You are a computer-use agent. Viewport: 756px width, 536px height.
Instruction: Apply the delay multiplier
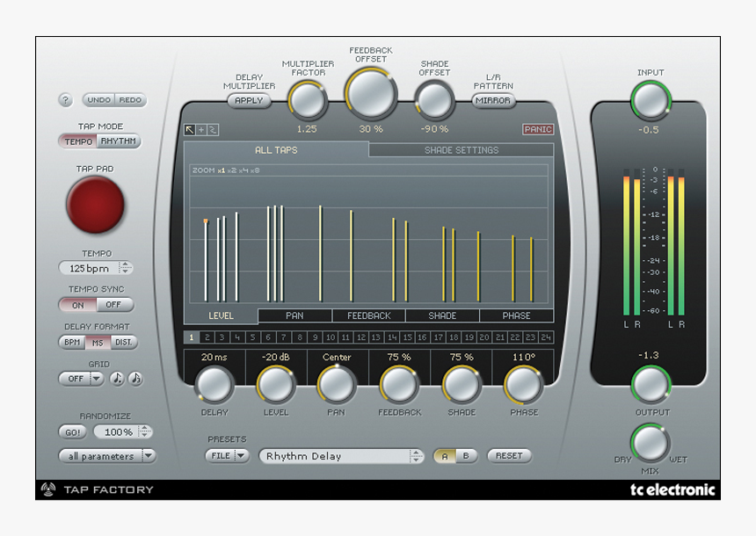(249, 100)
